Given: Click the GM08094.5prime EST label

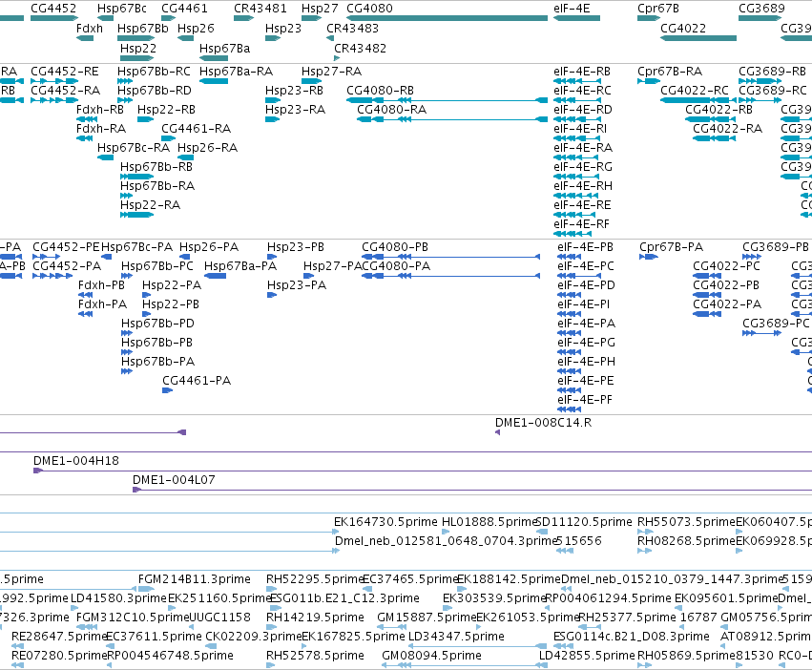Looking at the screenshot, I should (x=431, y=656).
